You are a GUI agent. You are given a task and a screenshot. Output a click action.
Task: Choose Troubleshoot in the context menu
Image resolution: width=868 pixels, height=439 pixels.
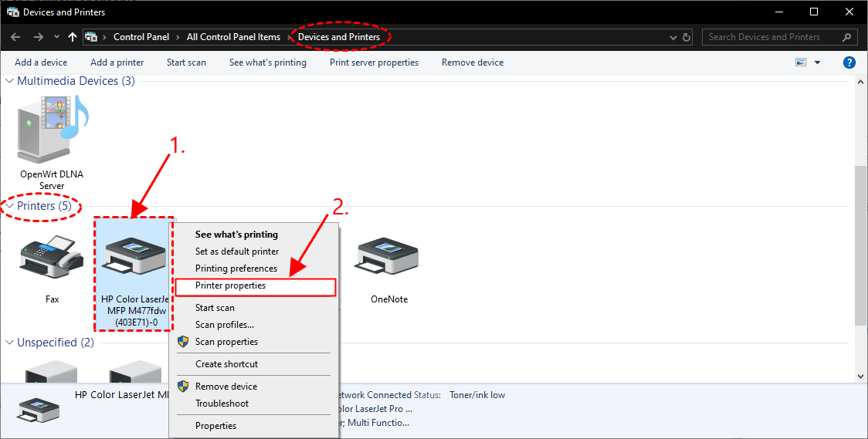click(222, 404)
